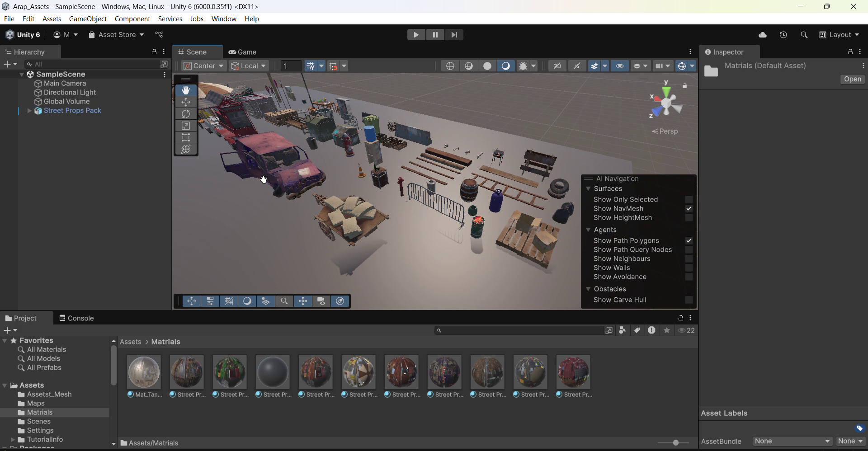Search by type icon in Project
The width and height of the screenshot is (868, 451).
623,330
